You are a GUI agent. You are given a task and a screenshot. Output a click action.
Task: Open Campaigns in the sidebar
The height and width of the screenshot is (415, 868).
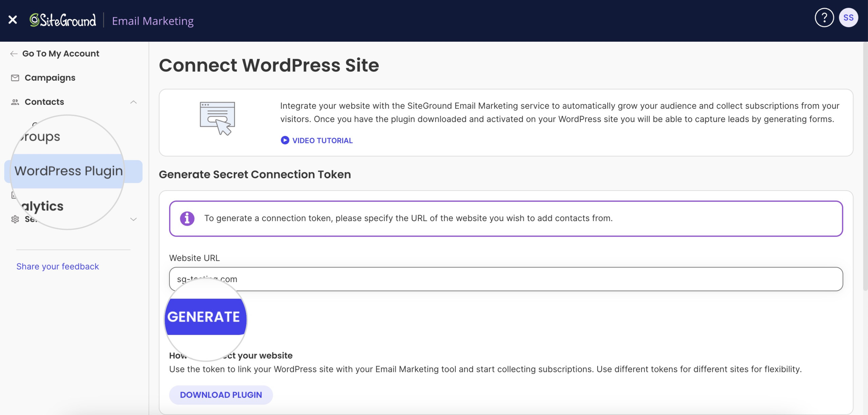tap(50, 78)
